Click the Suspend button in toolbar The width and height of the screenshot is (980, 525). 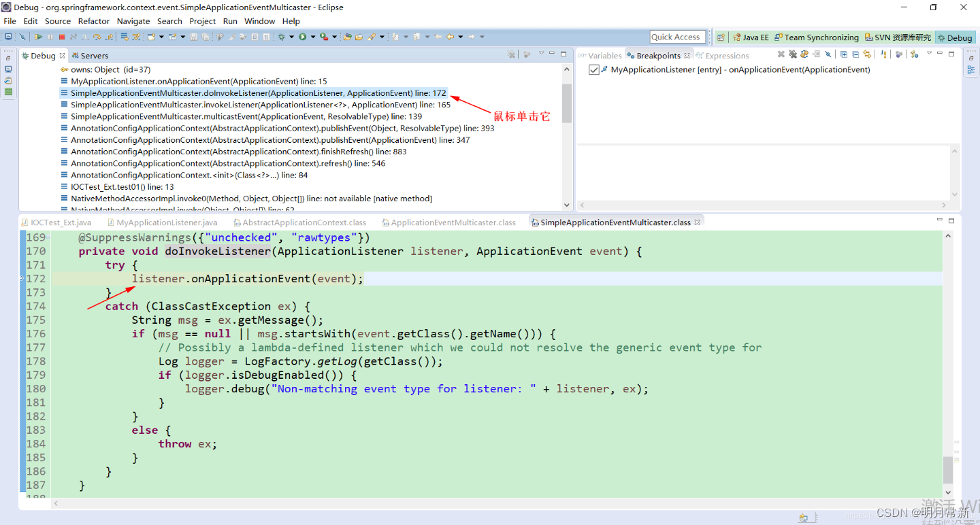[50, 37]
